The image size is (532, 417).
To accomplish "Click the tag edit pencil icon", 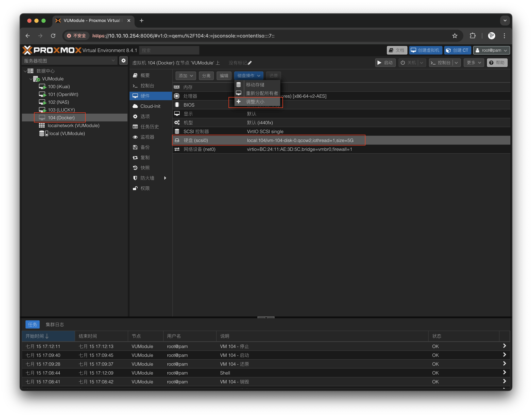I will 250,63.
